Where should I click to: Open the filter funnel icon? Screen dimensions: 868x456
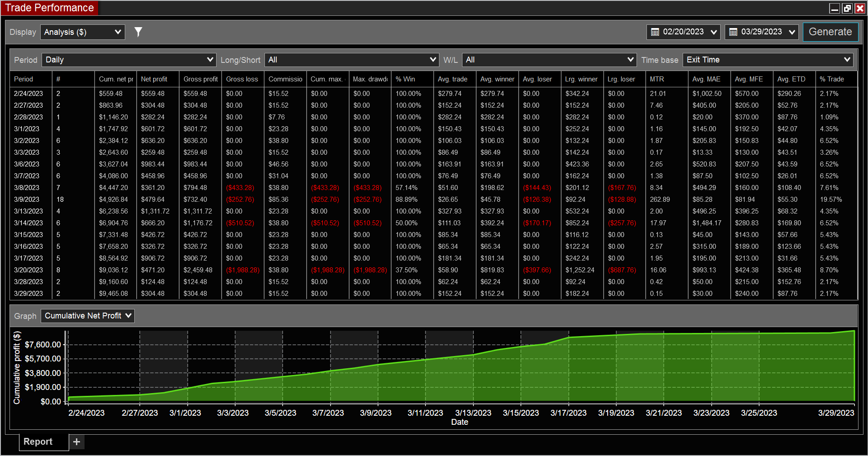(x=138, y=32)
